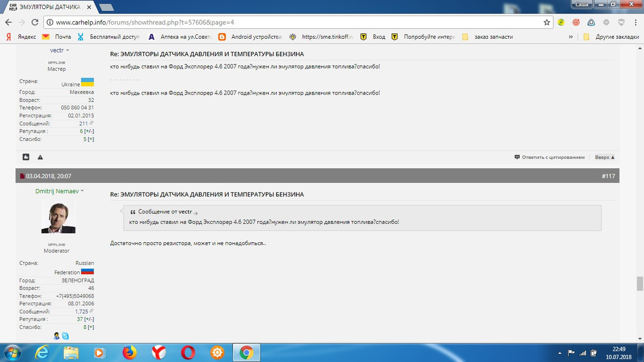This screenshot has width=644, height=362.
Task: Open the Попробуйте интерн bookmark
Action: pos(423,37)
